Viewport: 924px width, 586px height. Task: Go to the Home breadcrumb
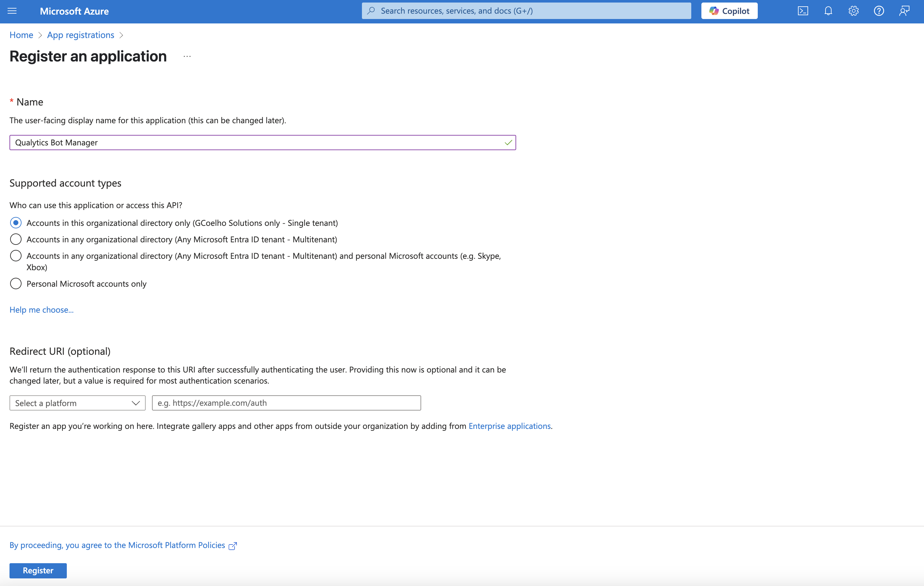coord(21,35)
